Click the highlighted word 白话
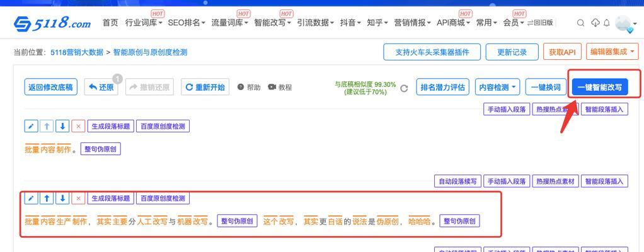Screen dimensions: 644x252 tap(335, 222)
